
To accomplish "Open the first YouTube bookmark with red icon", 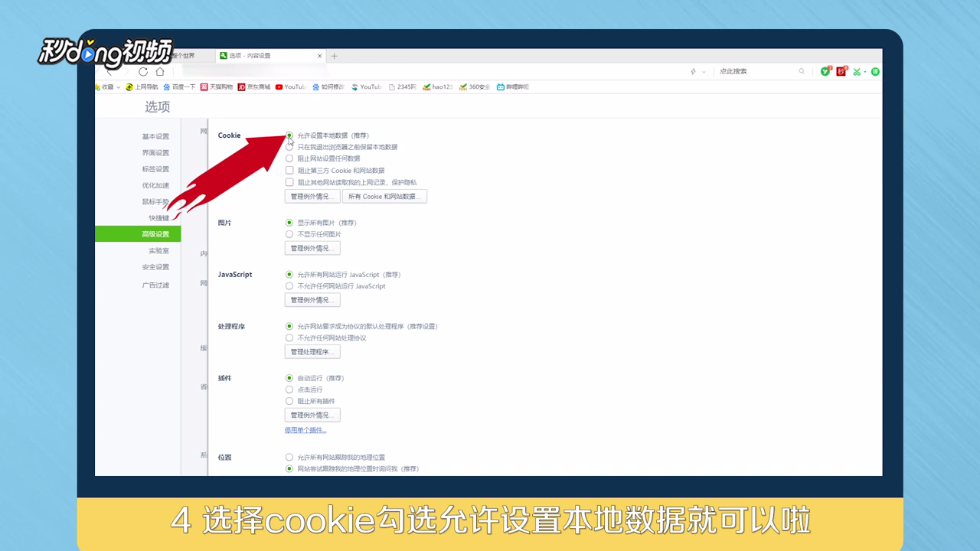I will (x=291, y=87).
